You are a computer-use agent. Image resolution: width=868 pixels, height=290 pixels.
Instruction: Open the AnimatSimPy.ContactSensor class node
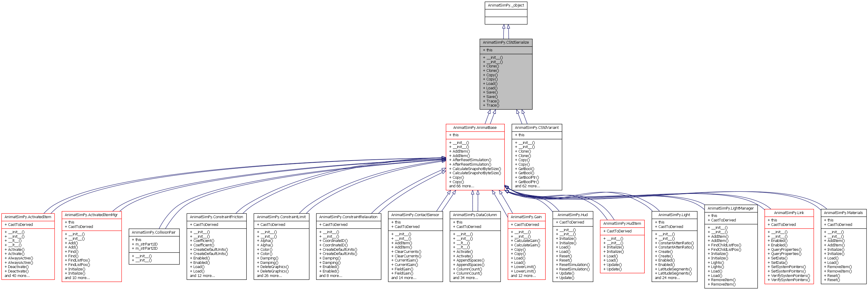(415, 246)
